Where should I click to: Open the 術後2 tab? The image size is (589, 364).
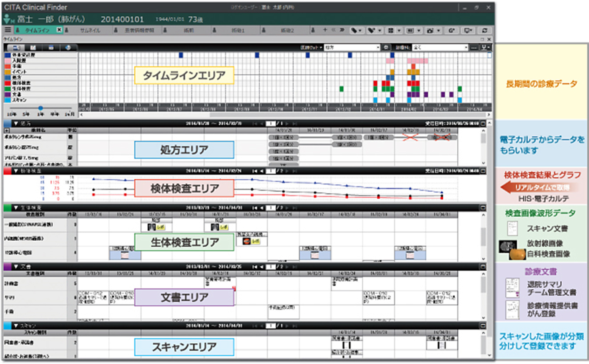tap(287, 30)
